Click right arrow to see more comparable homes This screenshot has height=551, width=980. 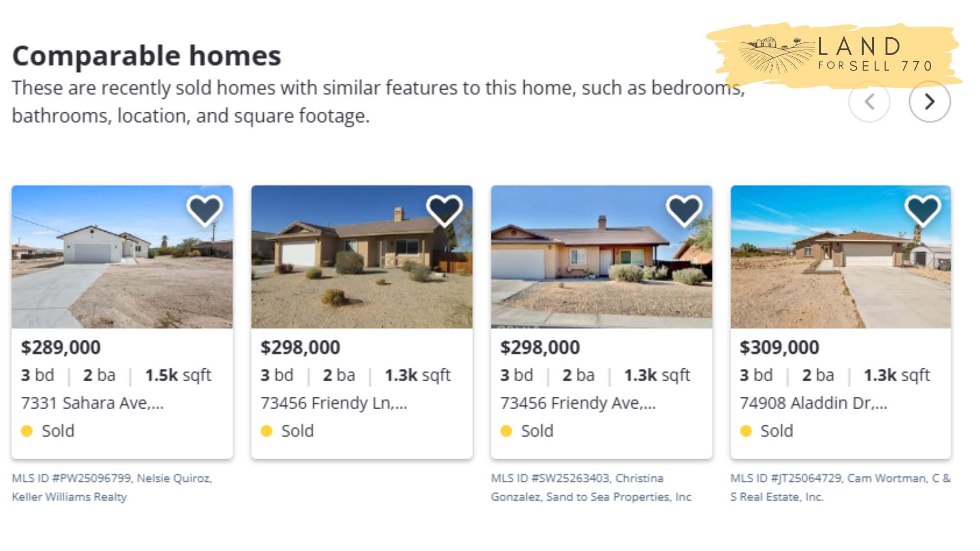pos(930,102)
